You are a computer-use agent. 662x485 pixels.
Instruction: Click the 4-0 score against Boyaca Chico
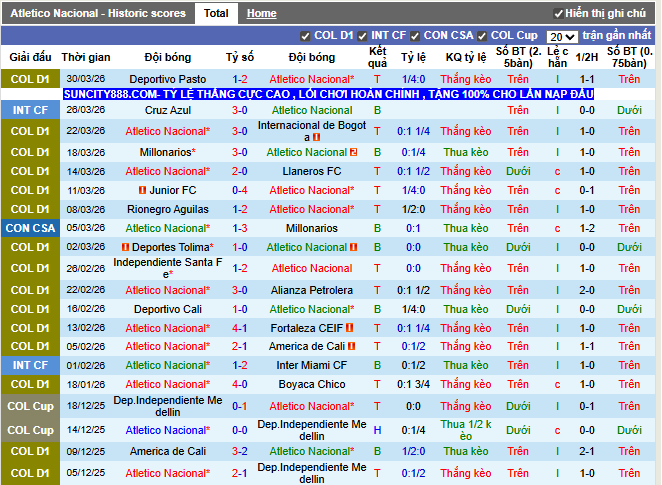tap(240, 384)
